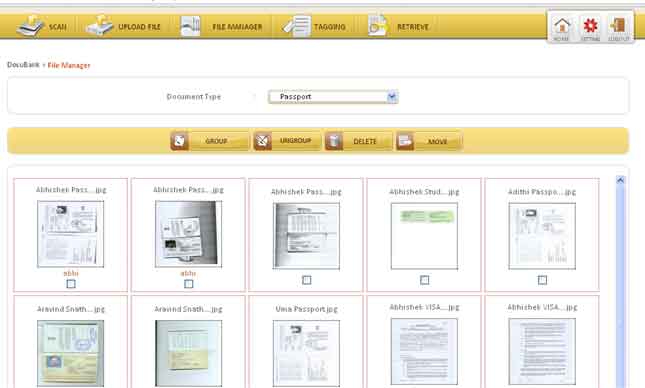Click the Tagging icon
The height and width of the screenshot is (388, 645).
point(297,26)
